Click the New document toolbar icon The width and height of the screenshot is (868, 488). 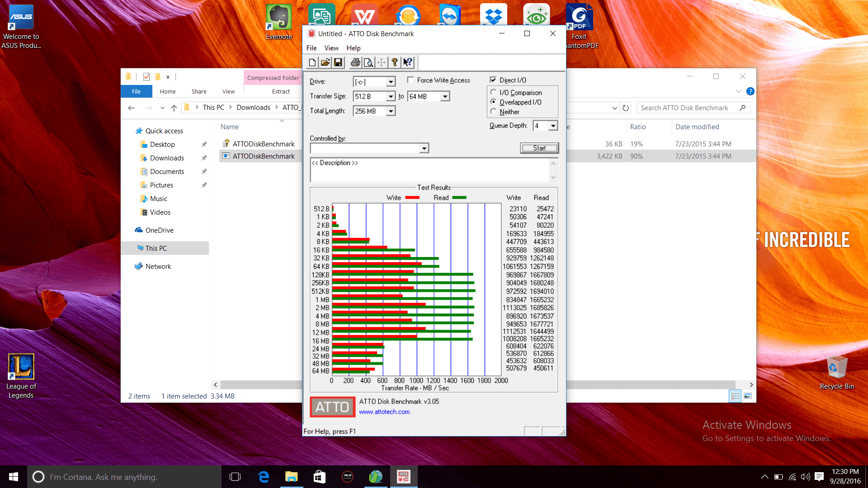coord(312,62)
